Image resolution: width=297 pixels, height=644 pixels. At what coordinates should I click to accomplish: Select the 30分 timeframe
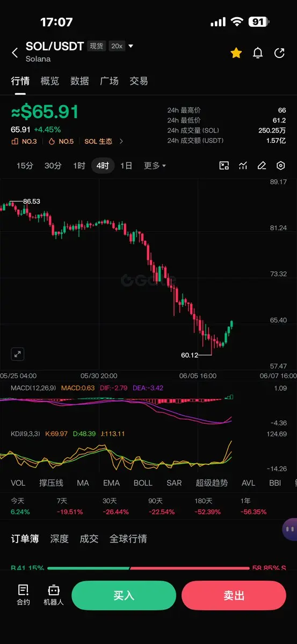coord(53,166)
